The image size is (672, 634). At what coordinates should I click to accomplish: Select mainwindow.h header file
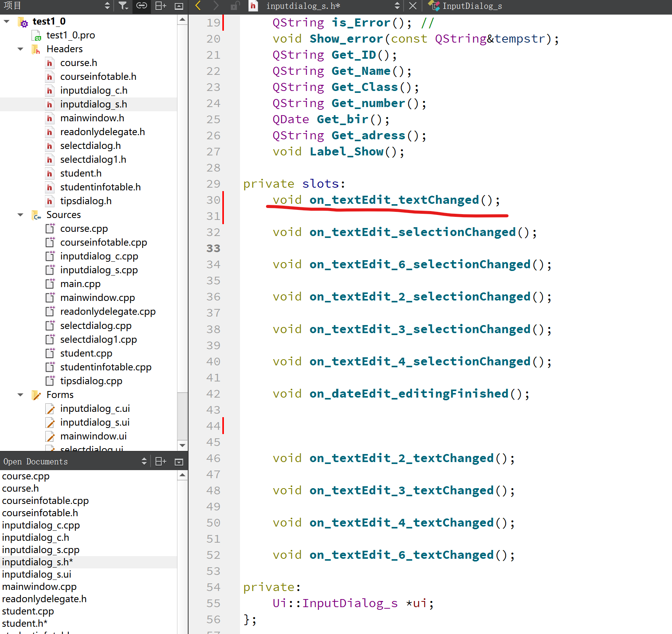(x=92, y=118)
